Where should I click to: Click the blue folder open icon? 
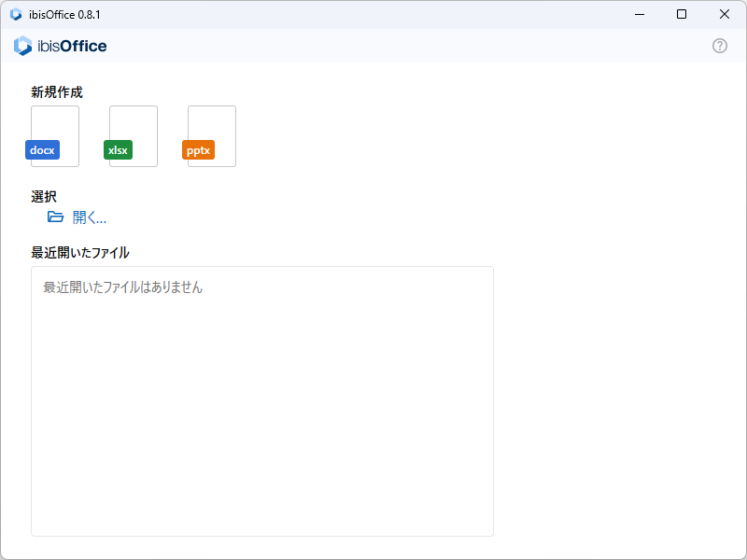(x=55, y=217)
